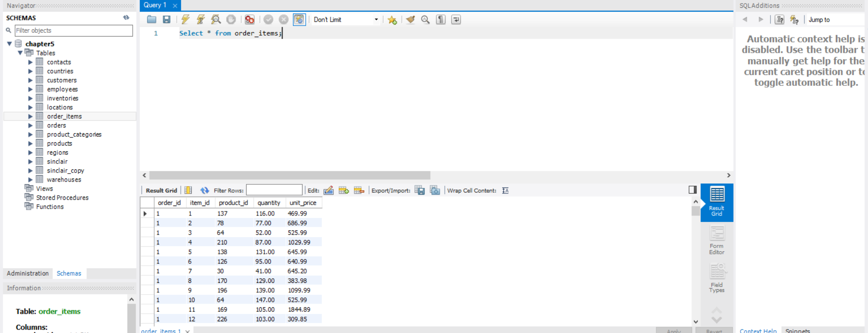Expand the products table node
Viewport: 868px width, 333px height.
coord(30,143)
